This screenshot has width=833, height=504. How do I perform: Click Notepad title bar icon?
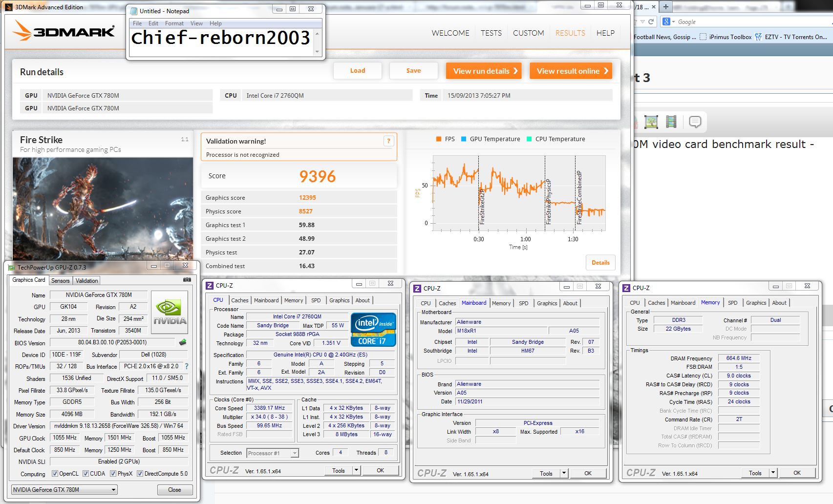[x=134, y=11]
